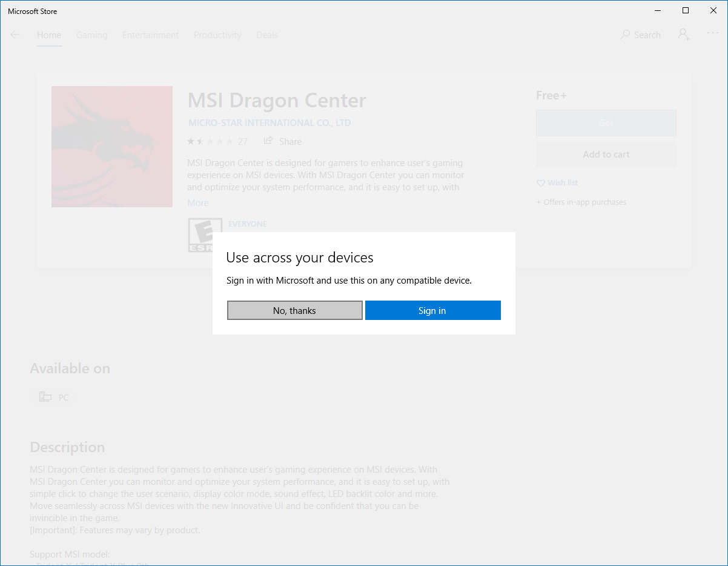The image size is (728, 566).
Task: Open the Deals tab
Action: click(x=267, y=35)
